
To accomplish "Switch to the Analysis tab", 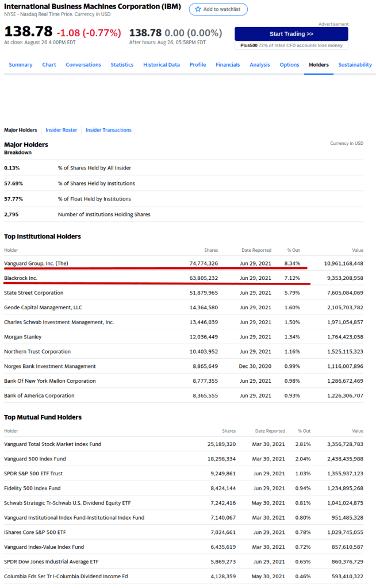I will click(260, 65).
